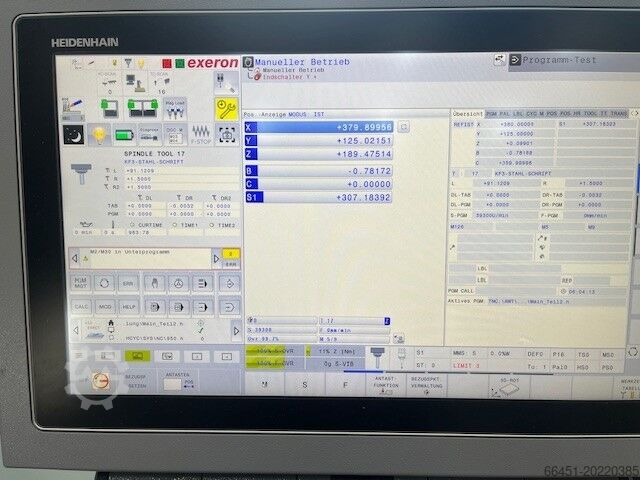Switch to the Übersicht status tab
Screen dimensions: 640x480
coord(468,113)
